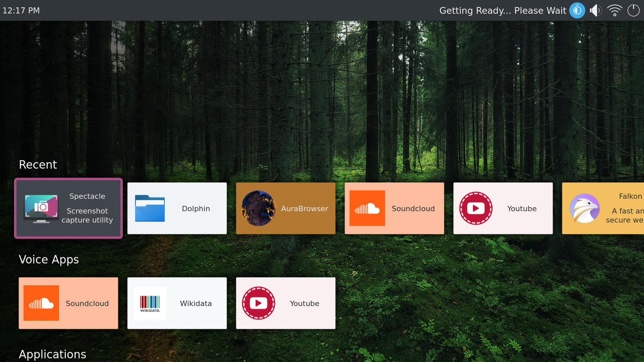Viewport: 644px width, 362px height.
Task: Open the Spectacle screenshot capture tile
Action: tap(68, 208)
